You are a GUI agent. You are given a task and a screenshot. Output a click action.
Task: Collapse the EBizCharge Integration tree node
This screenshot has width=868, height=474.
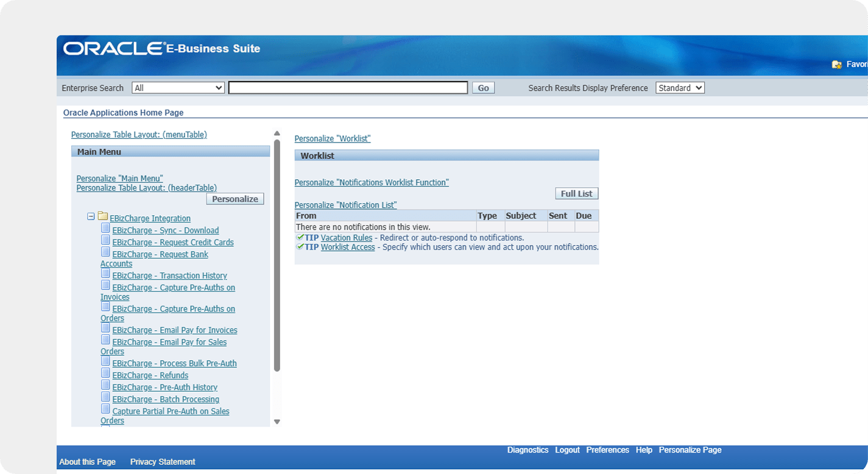click(x=91, y=216)
